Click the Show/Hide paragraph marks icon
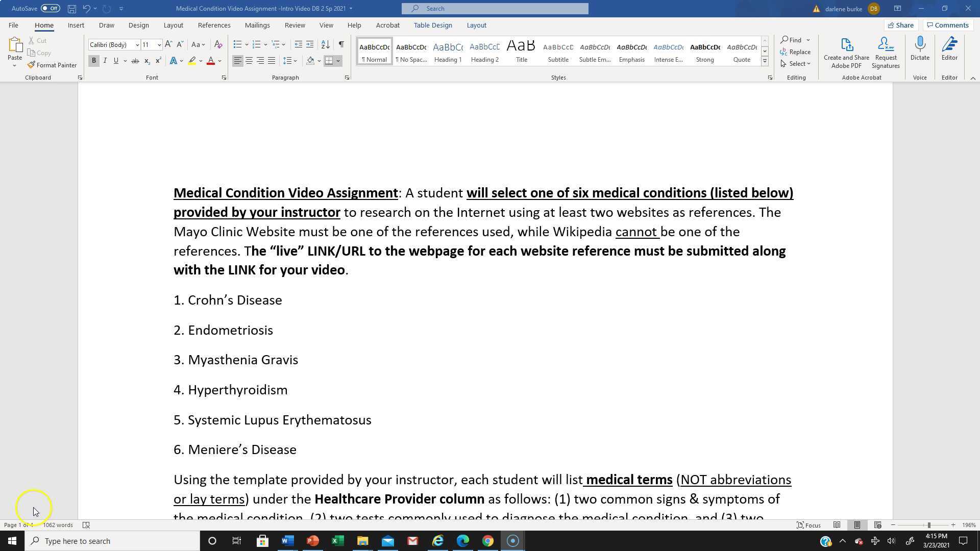980x551 pixels. [341, 44]
